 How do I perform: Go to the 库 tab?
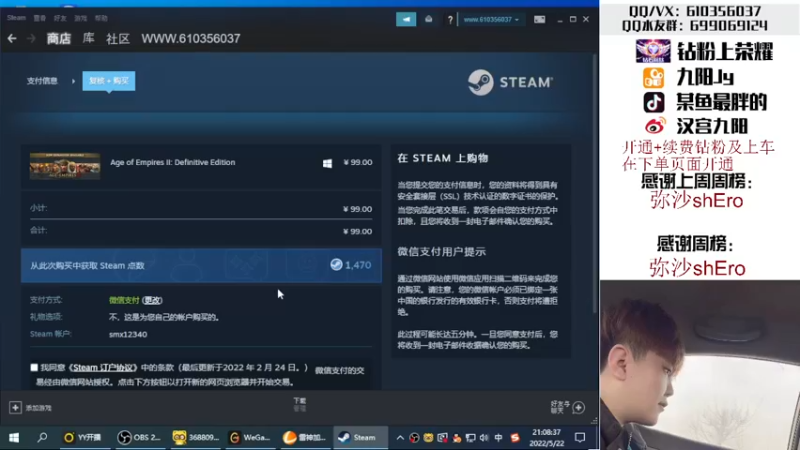pos(88,38)
